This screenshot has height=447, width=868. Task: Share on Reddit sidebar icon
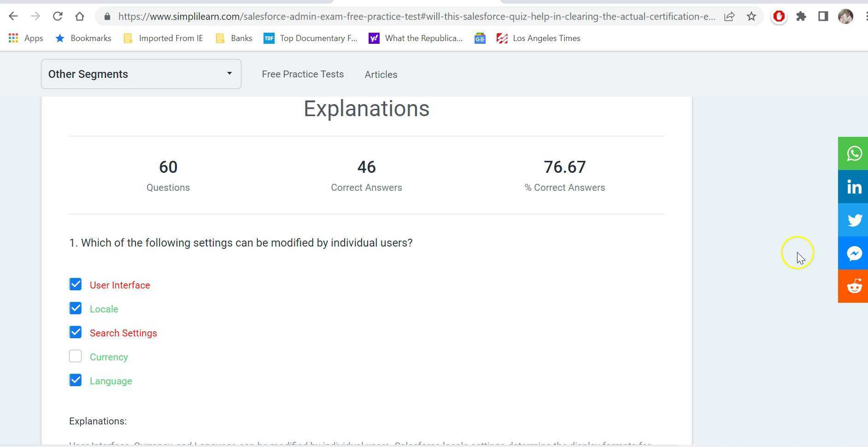coord(853,286)
